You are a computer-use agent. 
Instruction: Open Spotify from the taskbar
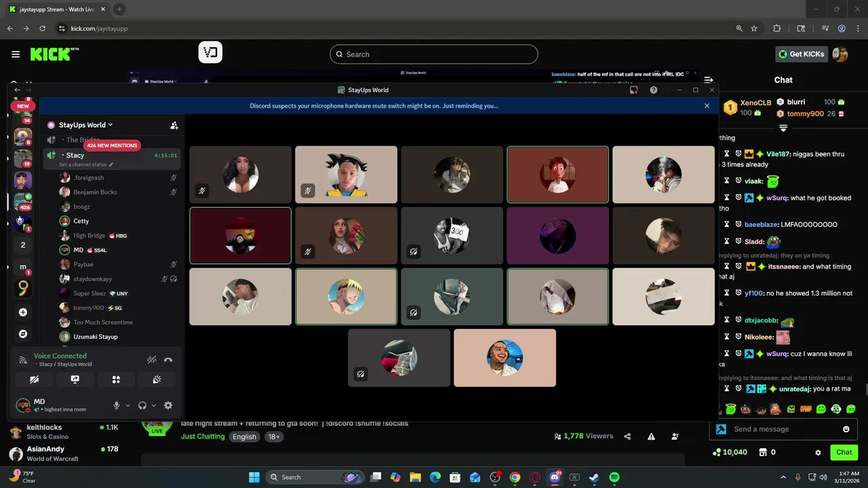614,477
